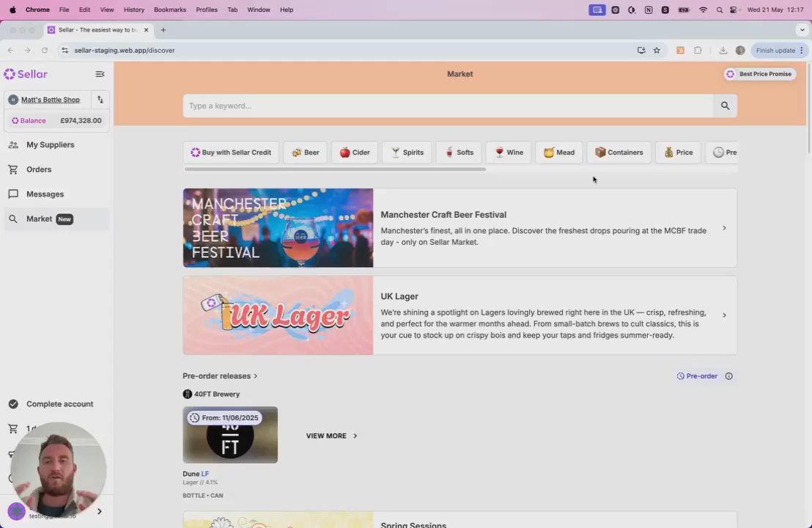
Task: Filter by Cider category
Action: pyautogui.click(x=355, y=153)
